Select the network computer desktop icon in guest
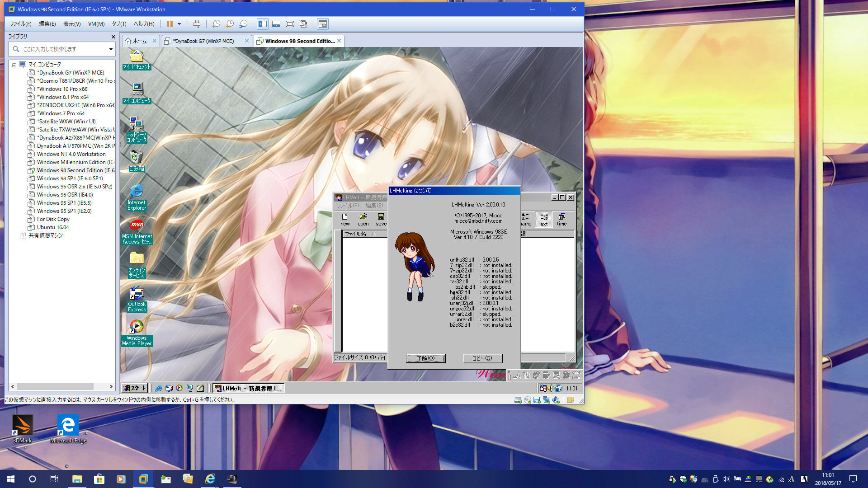This screenshot has width=868, height=488. coord(137,130)
